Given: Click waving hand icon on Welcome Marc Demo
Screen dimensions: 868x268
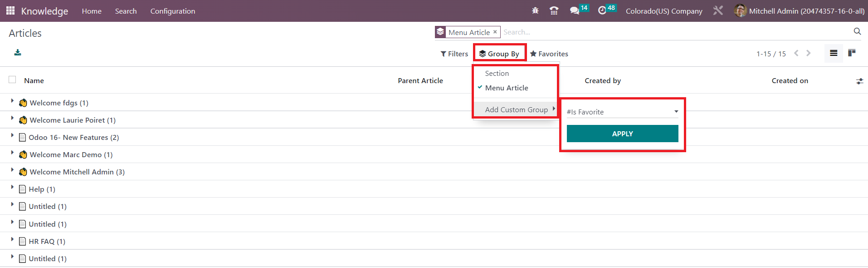Looking at the screenshot, I should pyautogui.click(x=23, y=155).
